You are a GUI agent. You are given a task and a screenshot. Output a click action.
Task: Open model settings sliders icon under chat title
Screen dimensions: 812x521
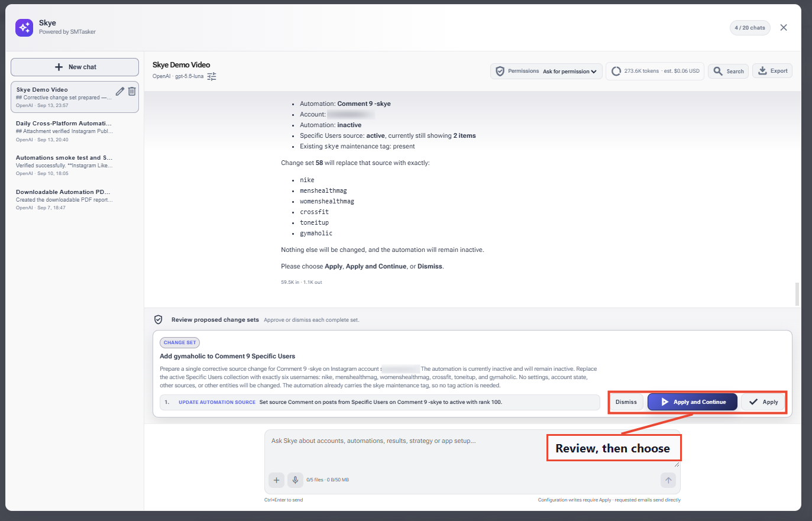pos(212,76)
